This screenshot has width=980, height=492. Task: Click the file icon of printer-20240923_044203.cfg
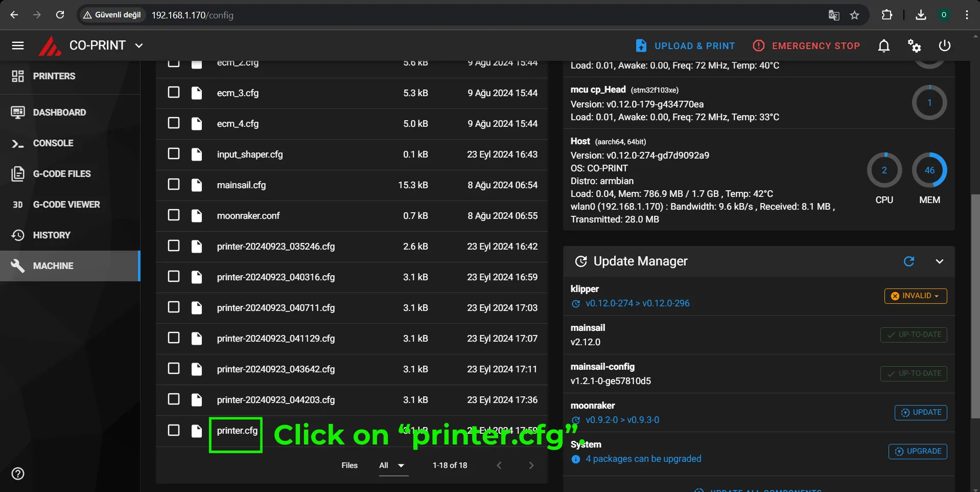(x=197, y=400)
